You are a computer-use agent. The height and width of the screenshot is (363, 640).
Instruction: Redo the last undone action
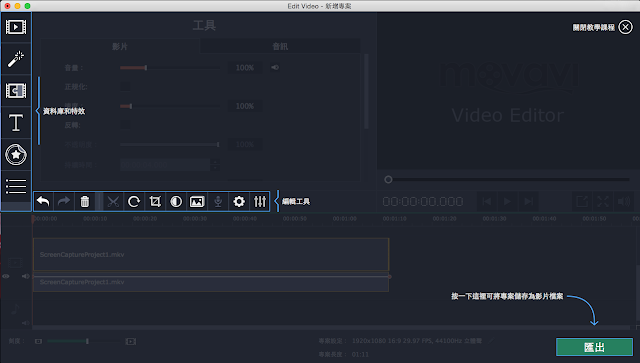[64, 201]
